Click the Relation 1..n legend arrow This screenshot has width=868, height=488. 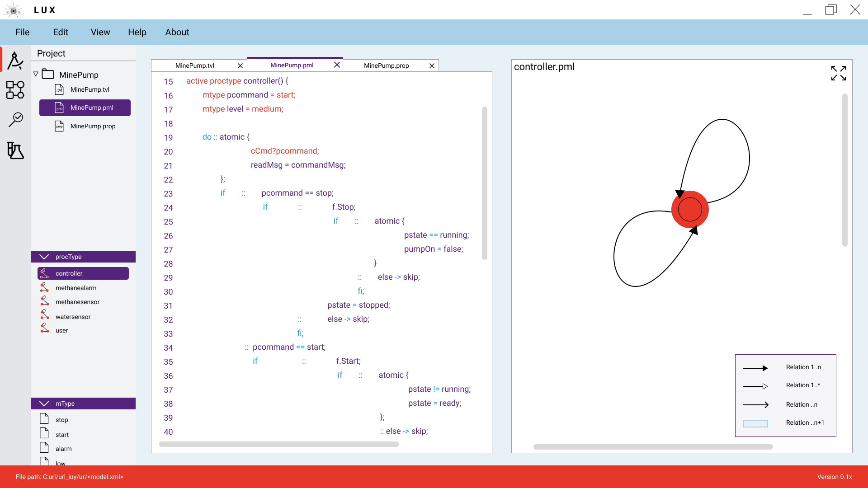(755, 368)
